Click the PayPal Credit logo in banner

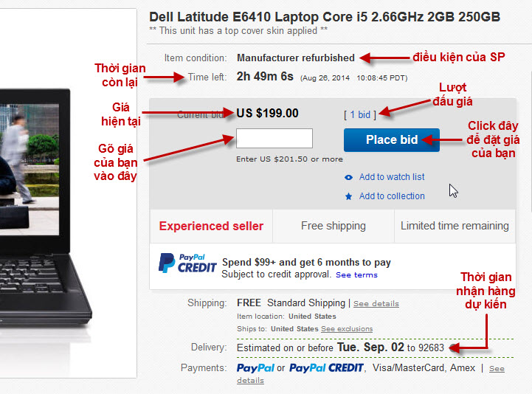(187, 263)
